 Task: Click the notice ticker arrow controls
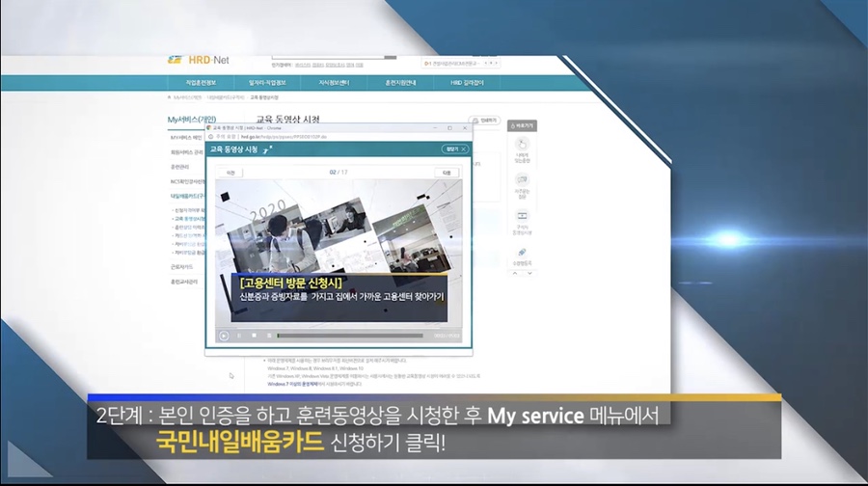pyautogui.click(x=491, y=63)
